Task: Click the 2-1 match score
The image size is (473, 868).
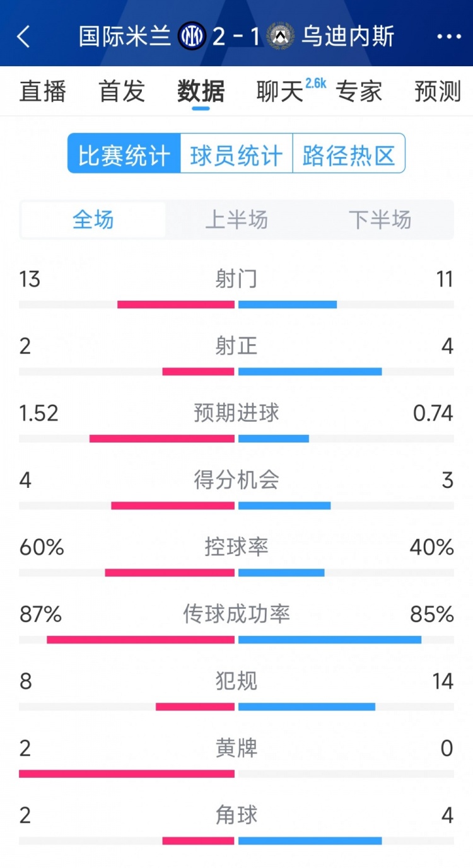Action: point(237,37)
